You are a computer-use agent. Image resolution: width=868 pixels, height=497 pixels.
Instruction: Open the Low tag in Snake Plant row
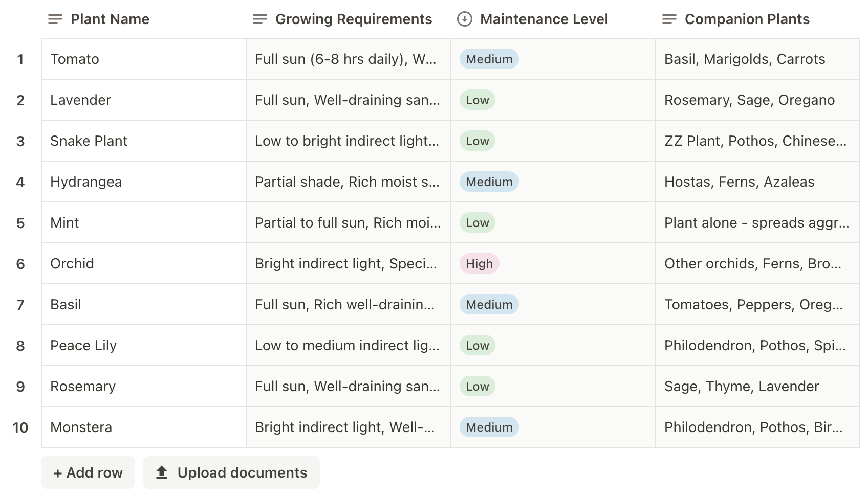tap(478, 141)
